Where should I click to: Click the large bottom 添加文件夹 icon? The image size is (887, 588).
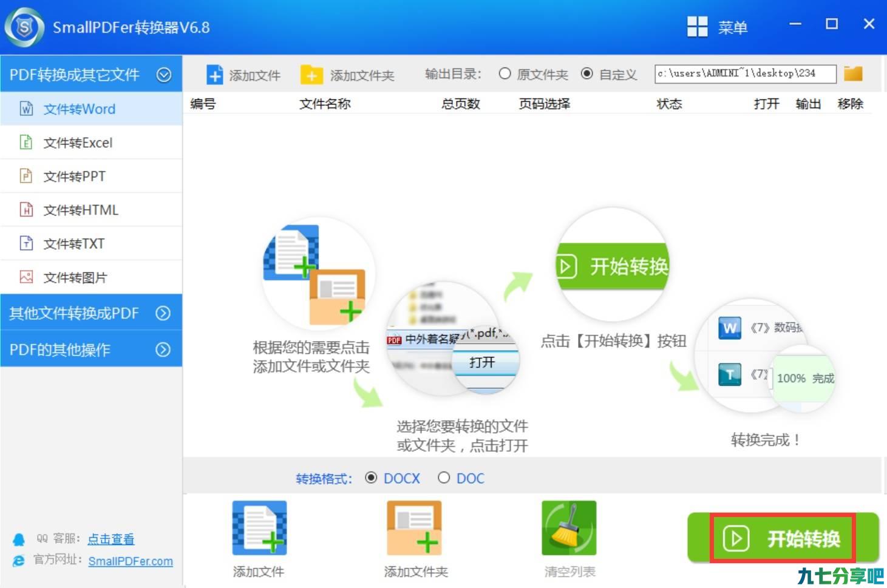[x=414, y=528]
